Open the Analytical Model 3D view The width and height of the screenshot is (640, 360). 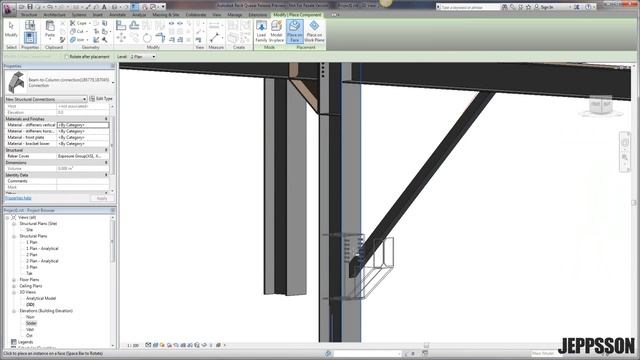point(41,298)
